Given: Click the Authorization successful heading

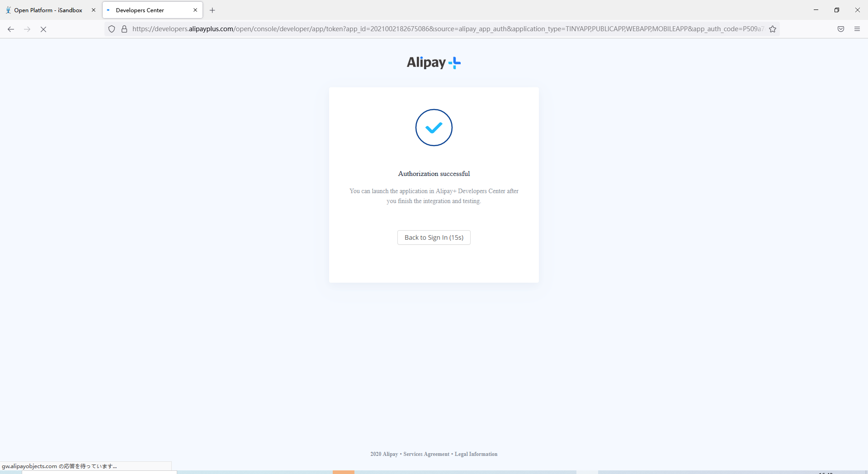Looking at the screenshot, I should [x=434, y=174].
